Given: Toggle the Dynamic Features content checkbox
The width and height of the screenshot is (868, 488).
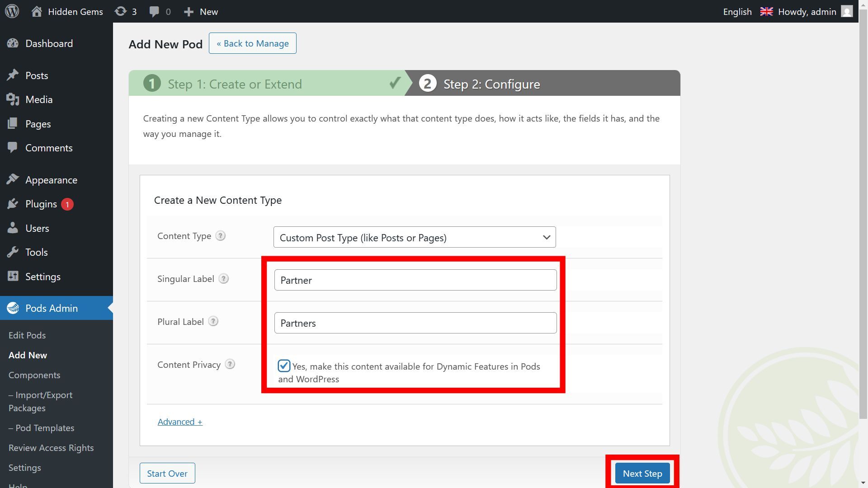Looking at the screenshot, I should tap(284, 366).
